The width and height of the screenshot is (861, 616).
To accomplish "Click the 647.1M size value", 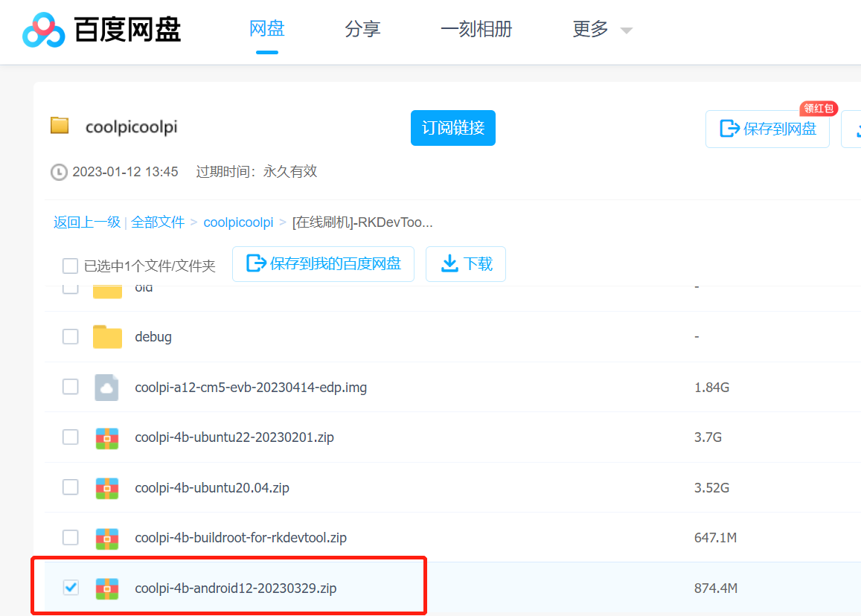I will (715, 537).
